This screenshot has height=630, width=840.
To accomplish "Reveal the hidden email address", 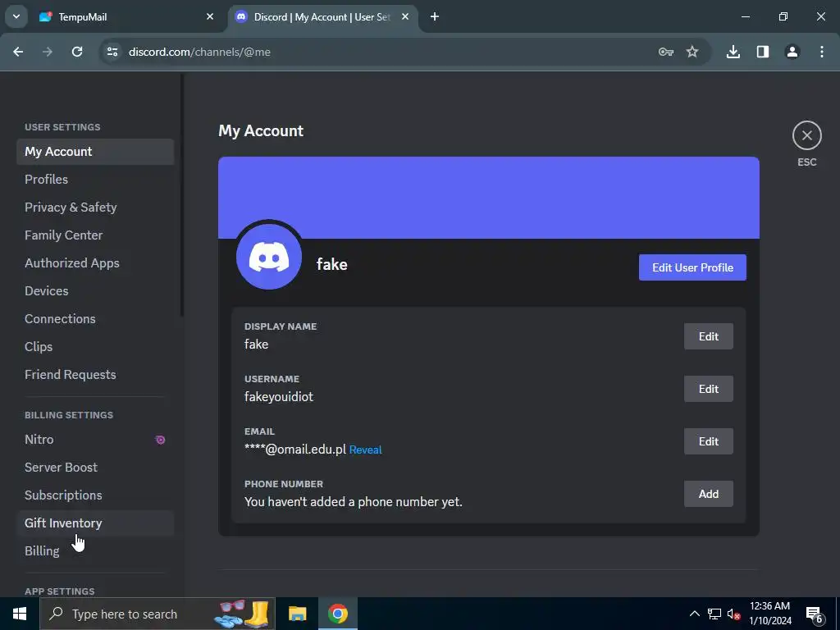I will [365, 450].
